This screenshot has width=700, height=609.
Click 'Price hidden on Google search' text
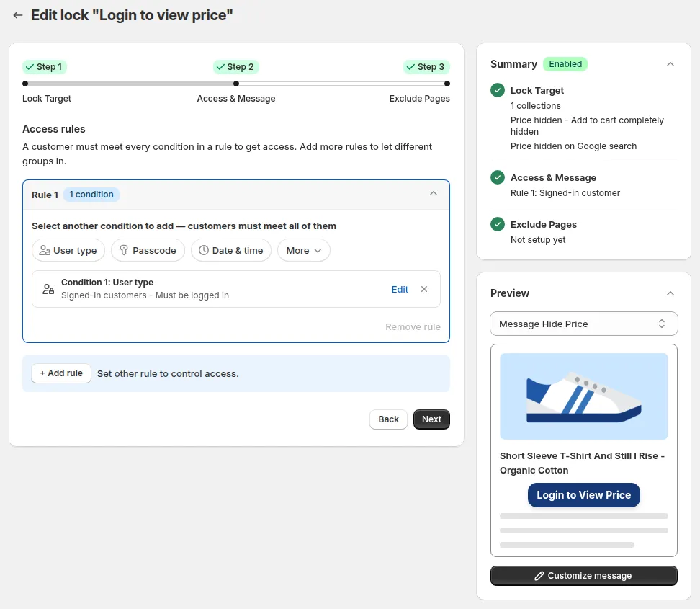[x=573, y=146]
